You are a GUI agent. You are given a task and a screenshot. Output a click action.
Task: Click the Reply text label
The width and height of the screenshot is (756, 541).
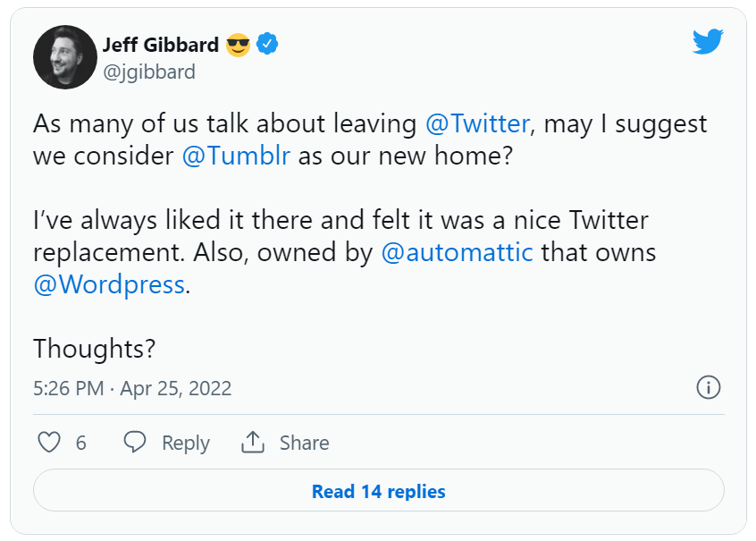(186, 443)
